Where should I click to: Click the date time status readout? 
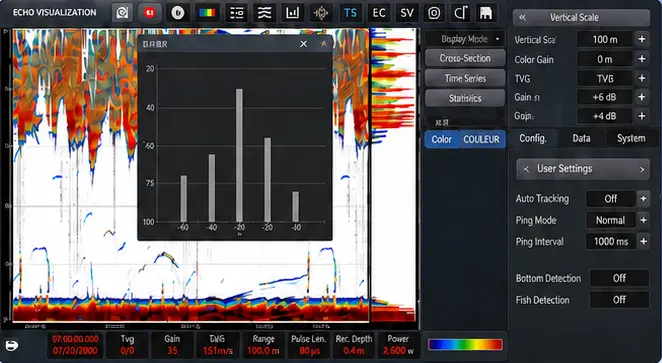tap(75, 345)
